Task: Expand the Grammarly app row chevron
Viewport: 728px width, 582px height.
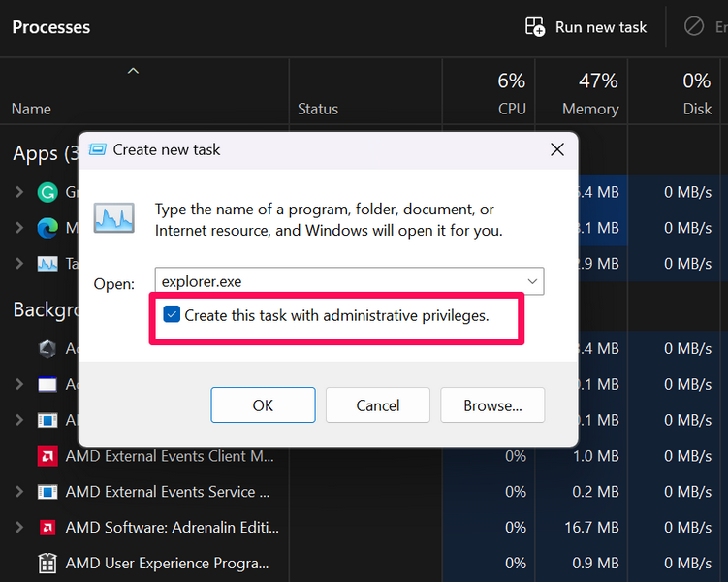Action: [19, 192]
